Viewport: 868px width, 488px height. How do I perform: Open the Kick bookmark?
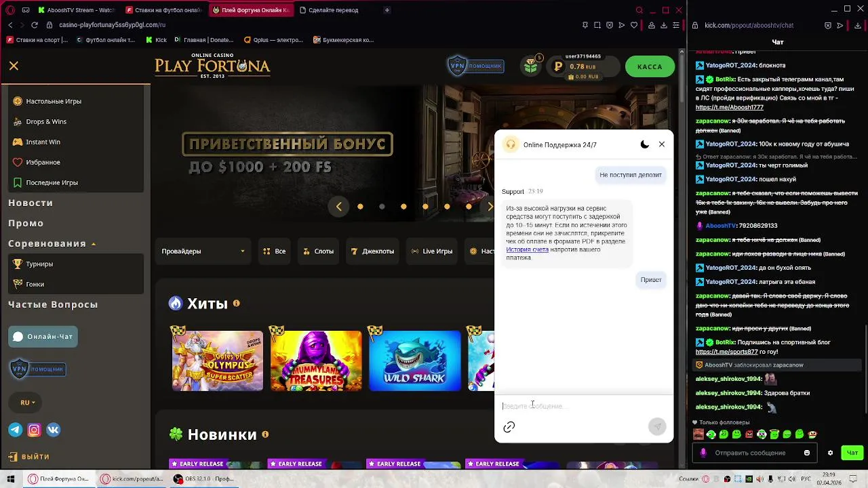tap(156, 40)
